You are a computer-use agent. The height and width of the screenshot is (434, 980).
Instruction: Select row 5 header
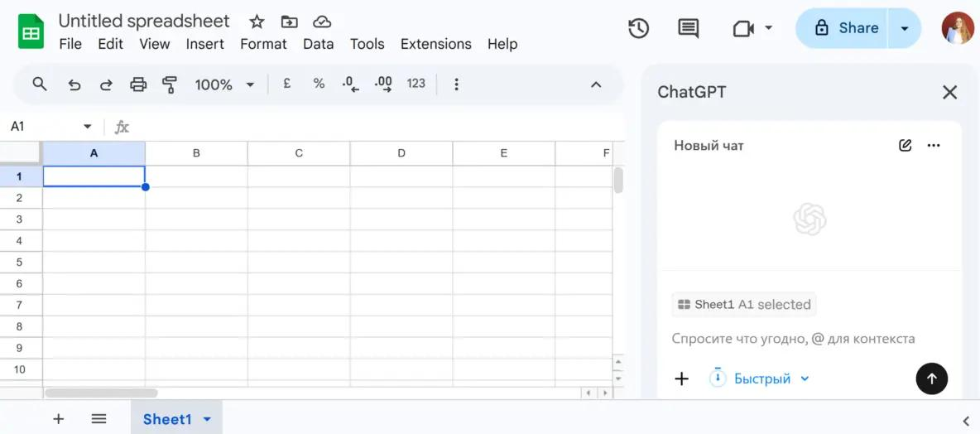pos(21,262)
